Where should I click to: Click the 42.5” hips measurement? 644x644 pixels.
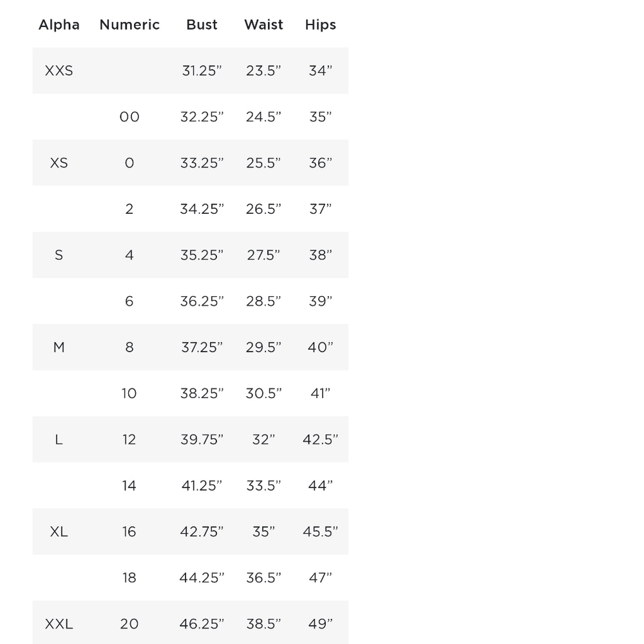point(320,439)
